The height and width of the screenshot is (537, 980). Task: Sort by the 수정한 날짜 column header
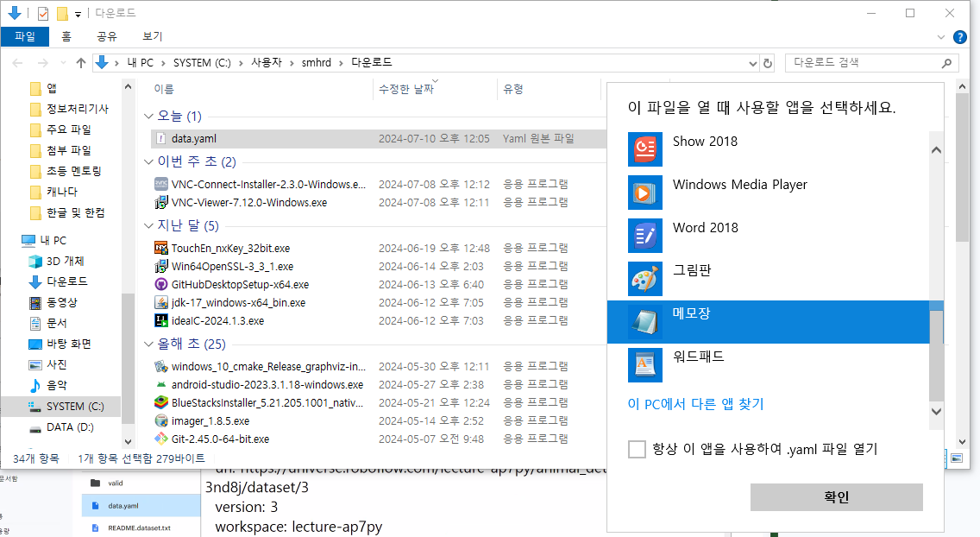[406, 90]
